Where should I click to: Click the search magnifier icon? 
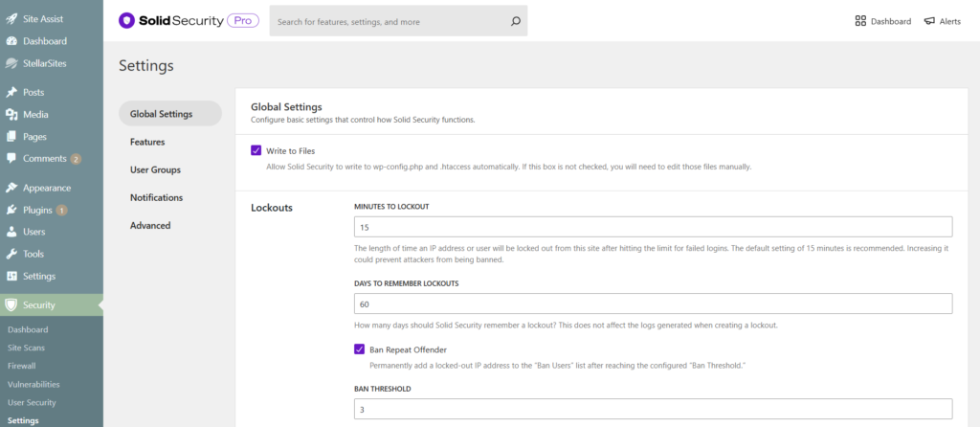pos(515,21)
